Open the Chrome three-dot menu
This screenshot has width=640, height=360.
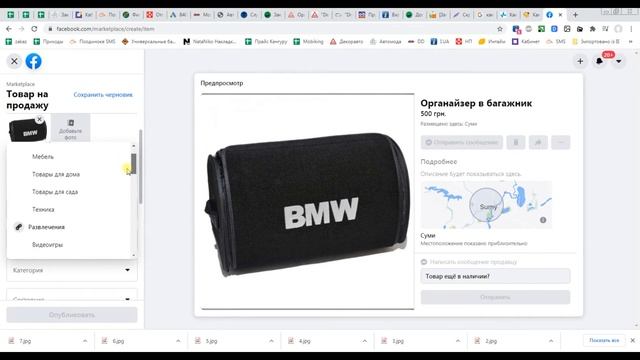(631, 29)
